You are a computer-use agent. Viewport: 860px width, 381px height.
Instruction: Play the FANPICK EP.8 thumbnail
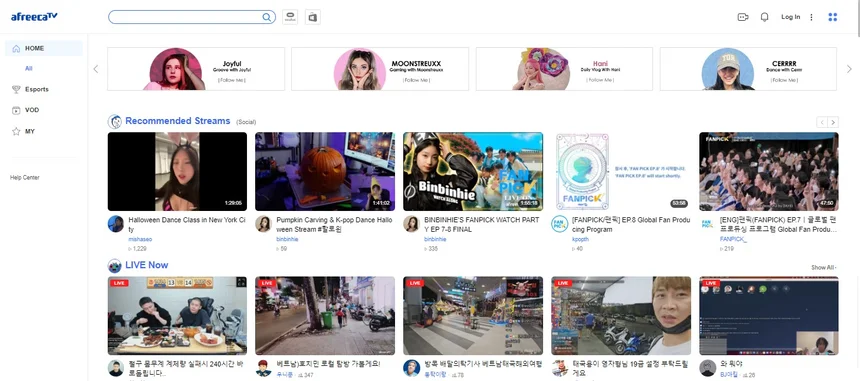click(x=621, y=172)
